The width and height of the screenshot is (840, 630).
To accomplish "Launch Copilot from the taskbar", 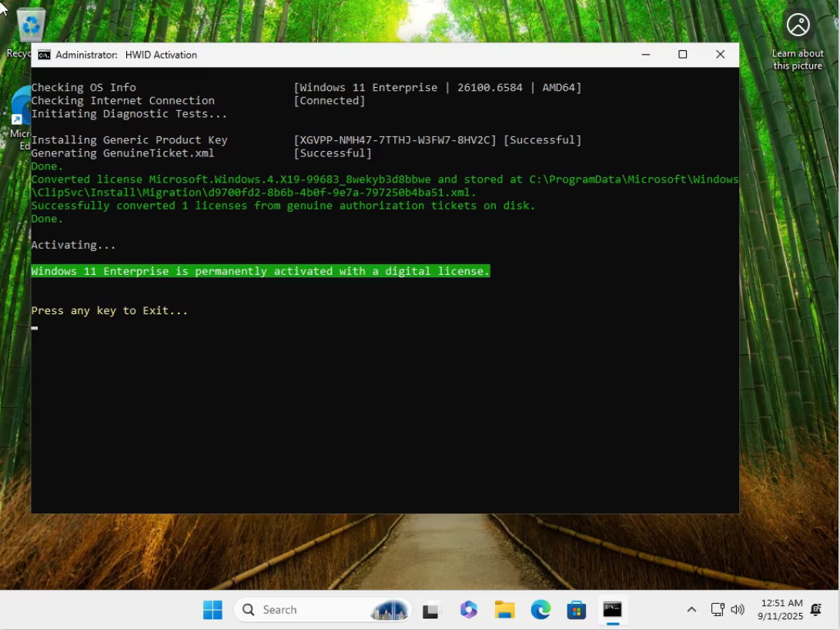I will [x=468, y=610].
